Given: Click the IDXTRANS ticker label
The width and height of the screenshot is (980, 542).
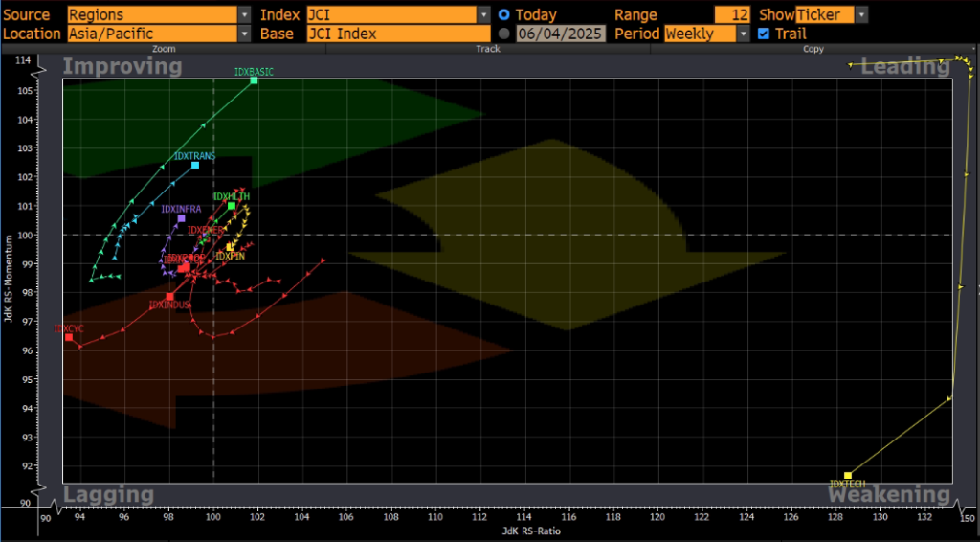Looking at the screenshot, I should click(194, 156).
